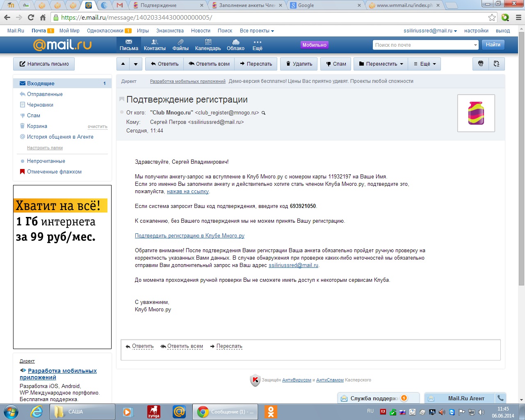
Task: Open the Письма mail section icon
Action: tap(129, 45)
